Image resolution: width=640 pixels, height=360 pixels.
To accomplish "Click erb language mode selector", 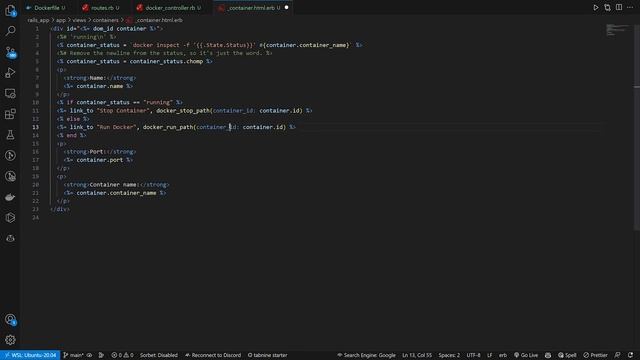I will (503, 355).
